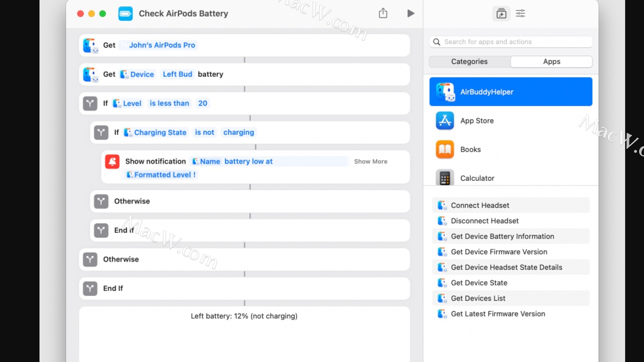The width and height of the screenshot is (644, 362).
Task: Select Books in the apps list
Action: coord(511,149)
